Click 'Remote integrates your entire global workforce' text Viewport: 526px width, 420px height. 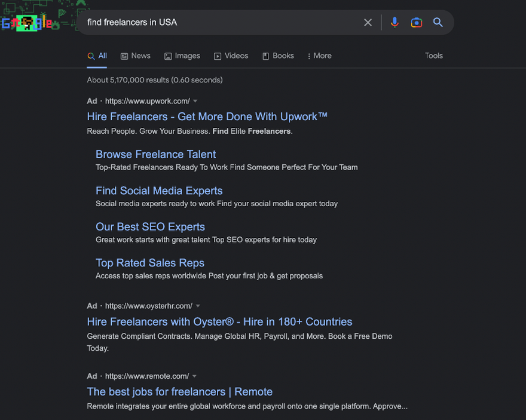coord(247,406)
